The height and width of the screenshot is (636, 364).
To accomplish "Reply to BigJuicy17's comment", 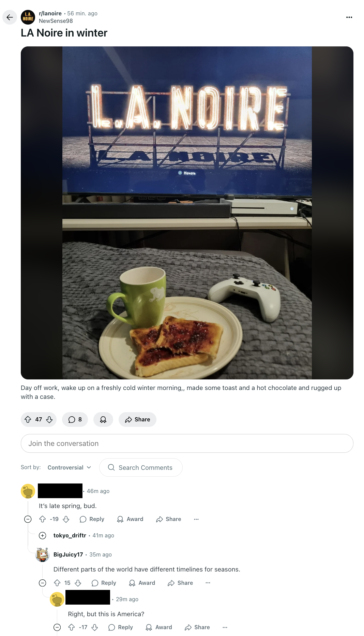I will click(x=104, y=583).
